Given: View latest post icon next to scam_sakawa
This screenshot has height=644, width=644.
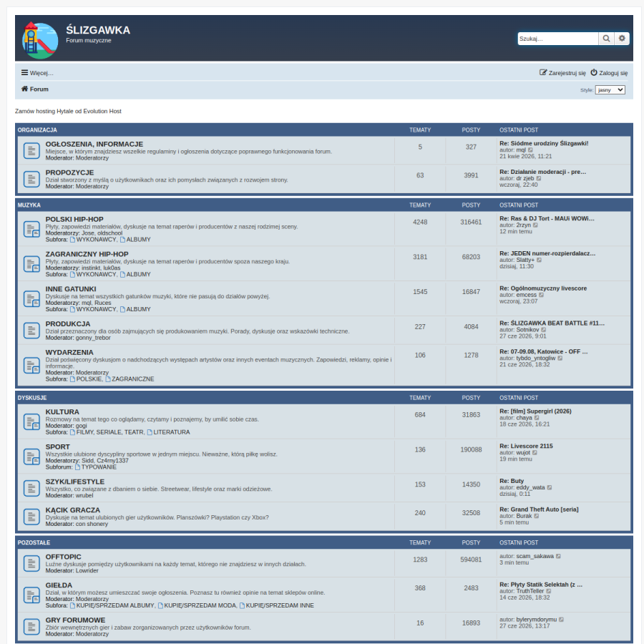Looking at the screenshot, I should tap(558, 556).
